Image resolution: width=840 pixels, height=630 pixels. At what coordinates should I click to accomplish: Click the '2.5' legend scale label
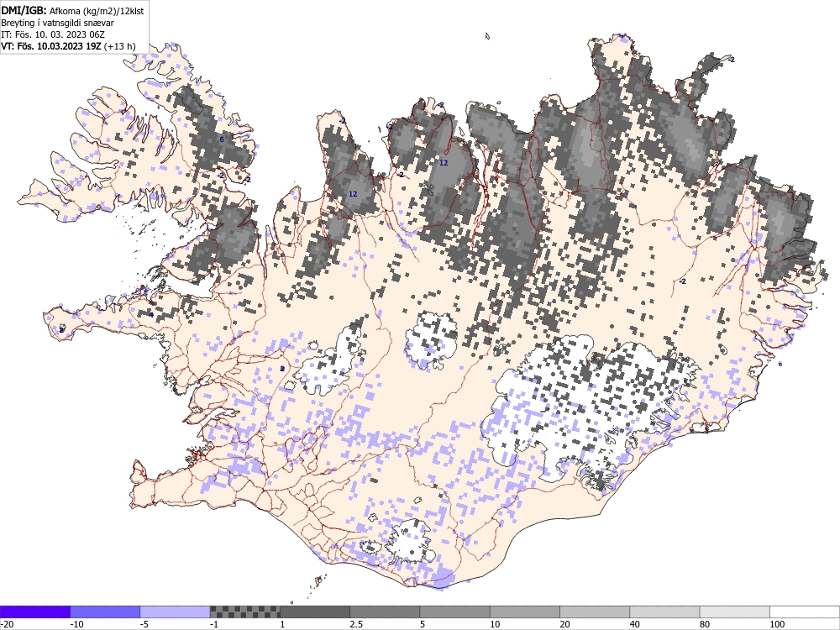(x=355, y=624)
